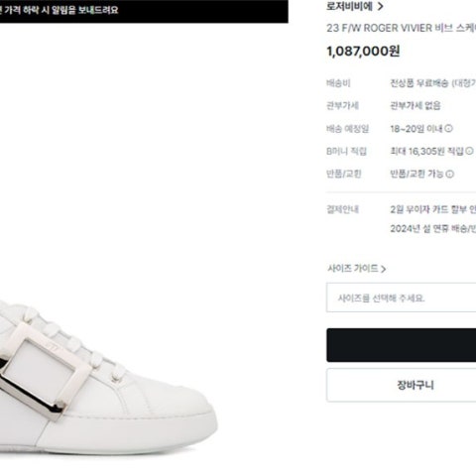Click the black purchase button

(401, 345)
